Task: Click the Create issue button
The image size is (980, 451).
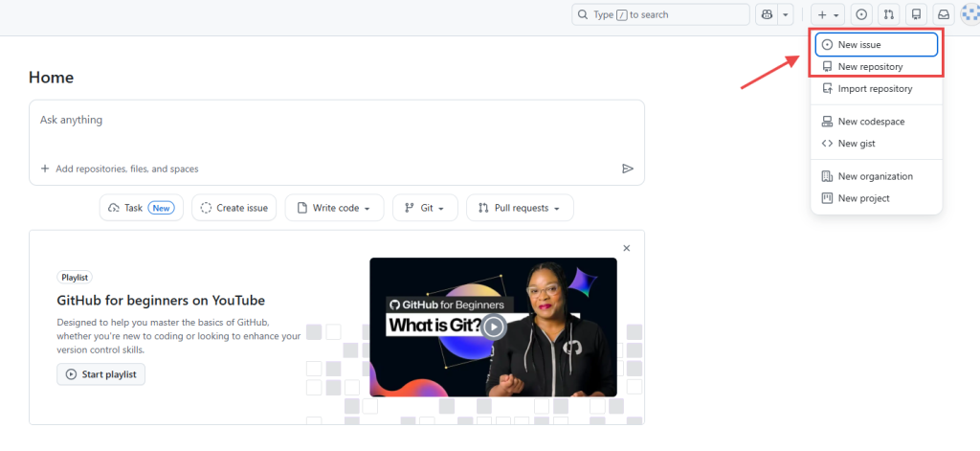Action: 234,208
